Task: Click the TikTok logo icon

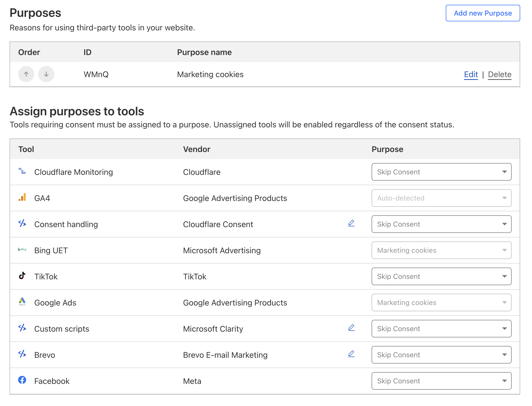Action: pyautogui.click(x=22, y=276)
